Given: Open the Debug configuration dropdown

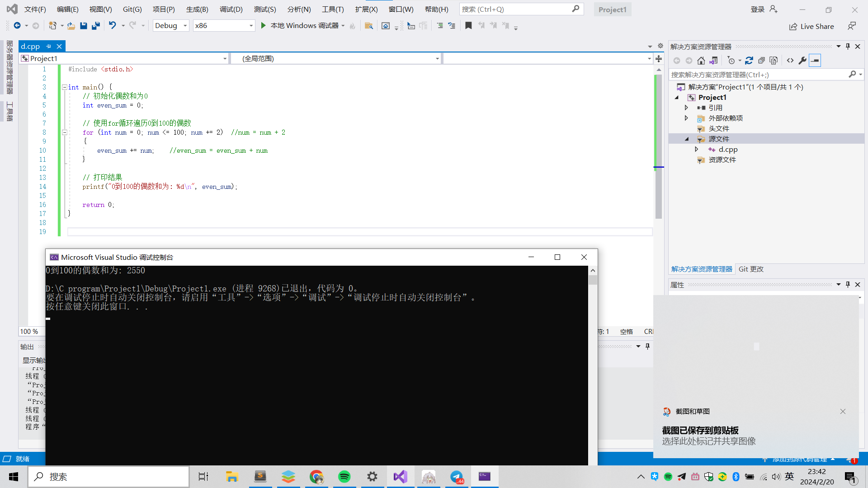Looking at the screenshot, I should [x=171, y=26].
